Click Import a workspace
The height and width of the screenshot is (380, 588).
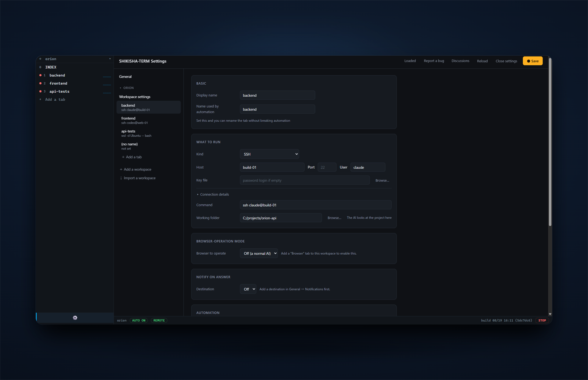point(138,178)
